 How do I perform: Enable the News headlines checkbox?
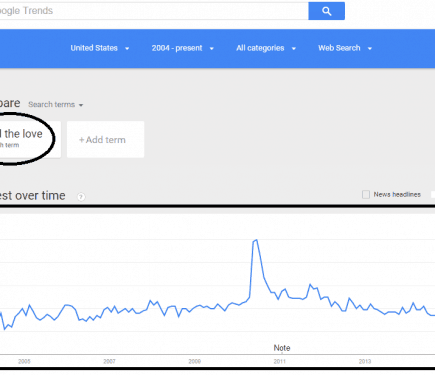click(366, 194)
